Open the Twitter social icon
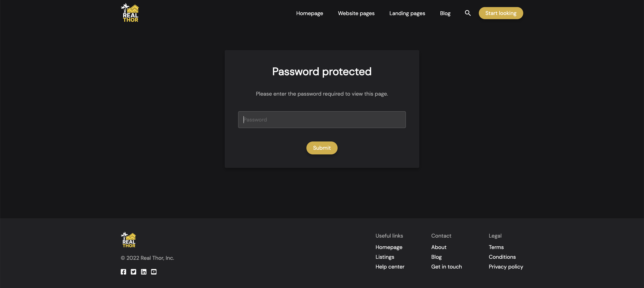Viewport: 644px width, 288px height. point(133,272)
